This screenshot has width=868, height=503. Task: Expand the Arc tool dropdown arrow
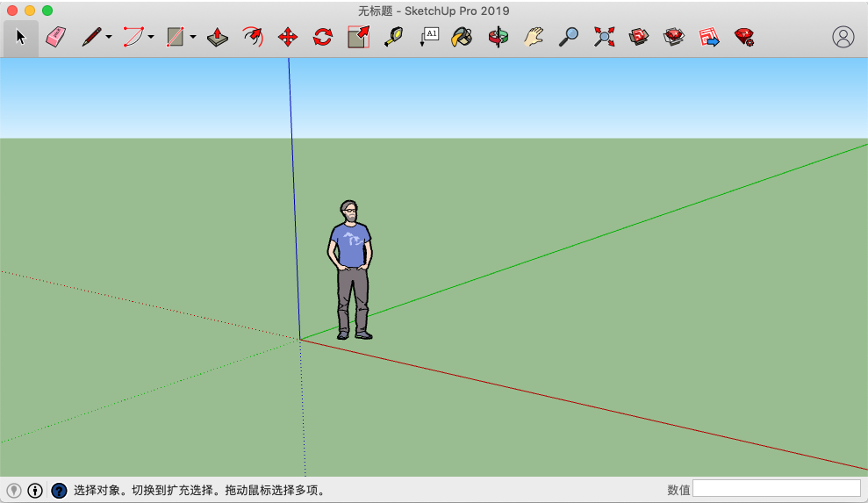click(151, 37)
